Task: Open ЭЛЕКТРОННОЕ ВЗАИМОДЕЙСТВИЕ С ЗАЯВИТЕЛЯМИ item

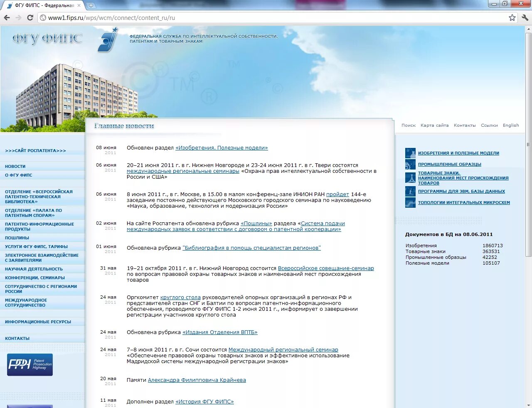Action: tap(42, 258)
